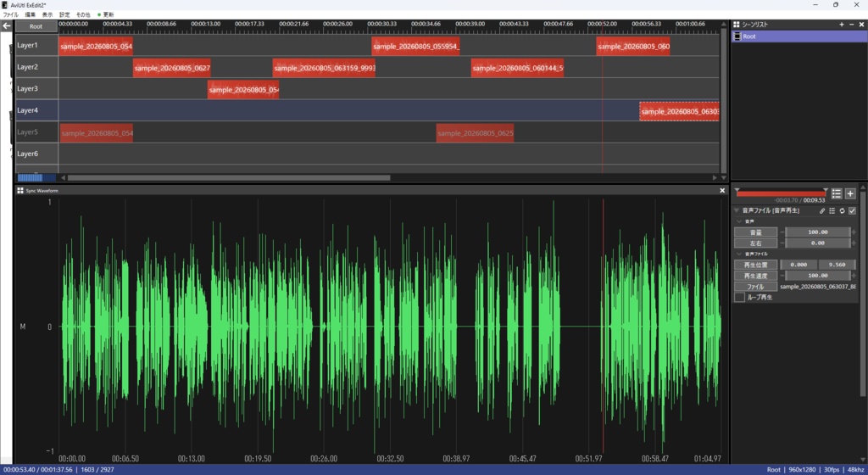Click the playback position (再生位置) button
868x475 pixels.
point(755,265)
